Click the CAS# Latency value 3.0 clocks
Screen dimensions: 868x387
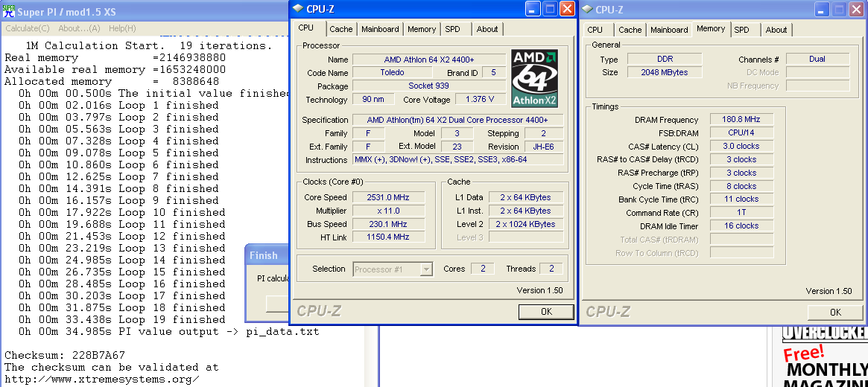(x=741, y=146)
